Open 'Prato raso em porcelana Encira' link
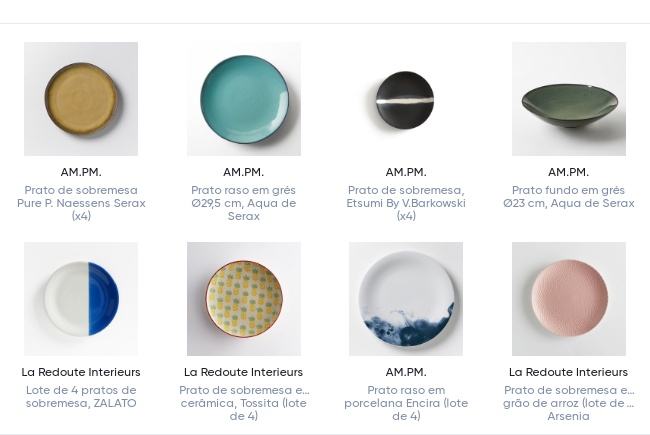 (x=405, y=403)
